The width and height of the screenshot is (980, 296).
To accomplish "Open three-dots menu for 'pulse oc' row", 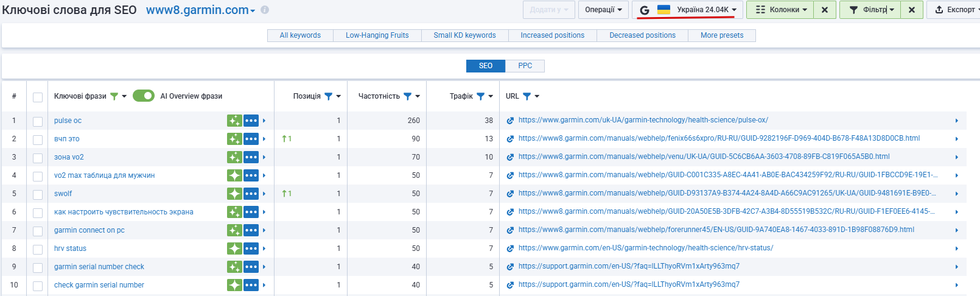I will (x=251, y=121).
